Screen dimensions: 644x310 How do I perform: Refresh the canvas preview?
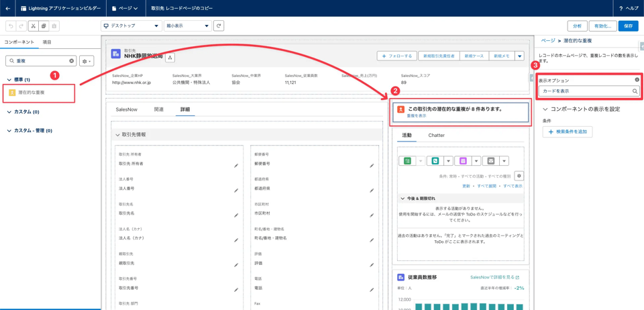click(219, 26)
